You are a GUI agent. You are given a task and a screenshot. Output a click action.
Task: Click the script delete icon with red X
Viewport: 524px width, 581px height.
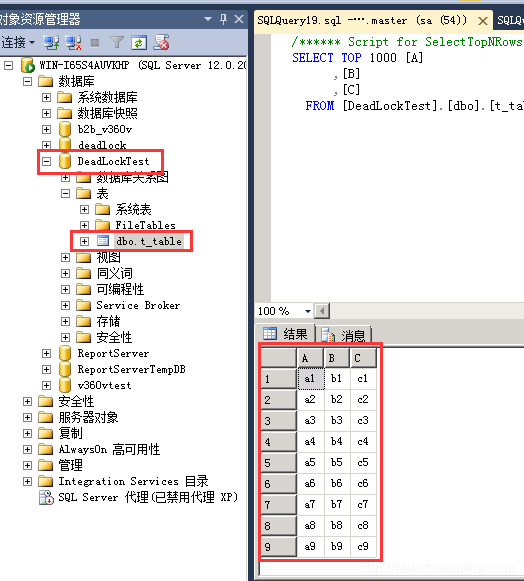tap(162, 42)
